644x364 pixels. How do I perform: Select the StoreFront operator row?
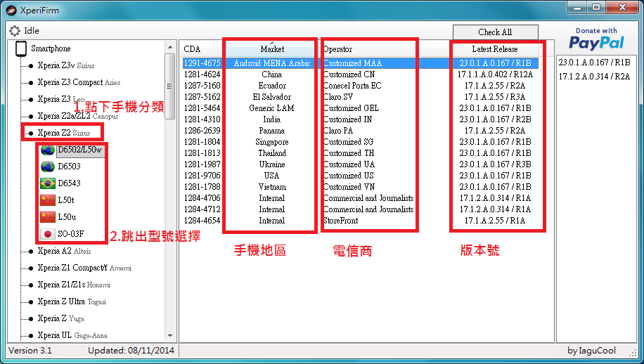coord(360,221)
